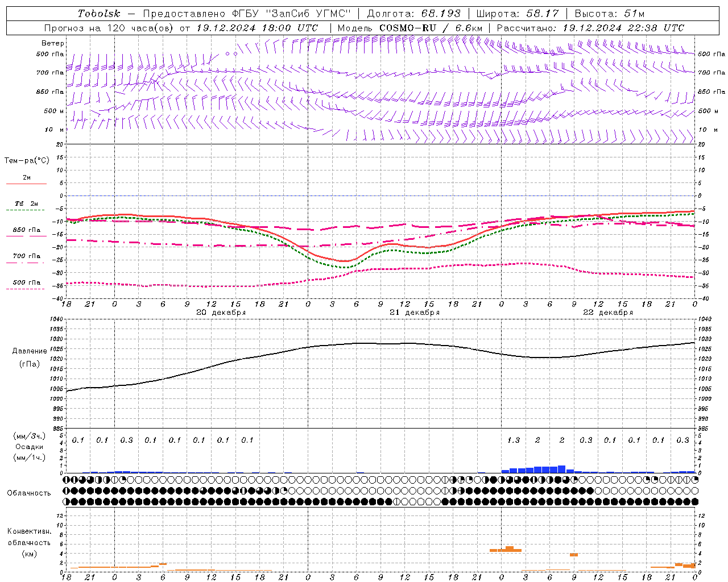The image size is (728, 582).
Task: Click the "(мм/3ч.)" precipitation unit label
Action: tap(30, 436)
